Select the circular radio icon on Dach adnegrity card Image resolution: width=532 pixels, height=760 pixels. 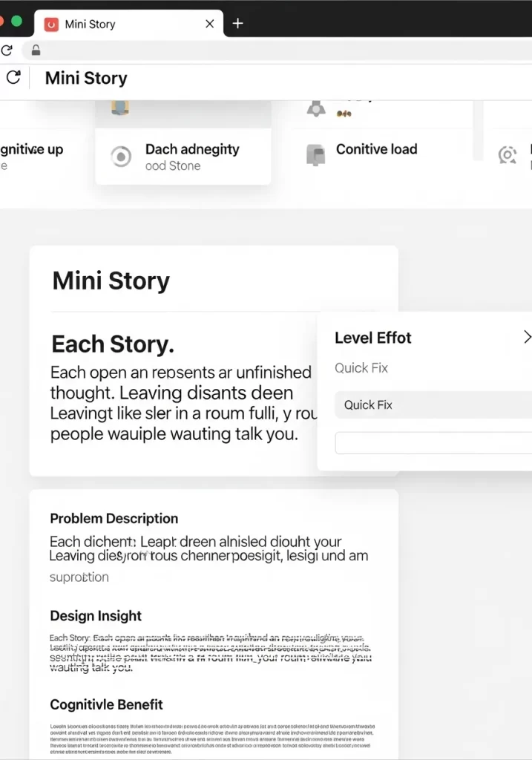[x=121, y=157]
